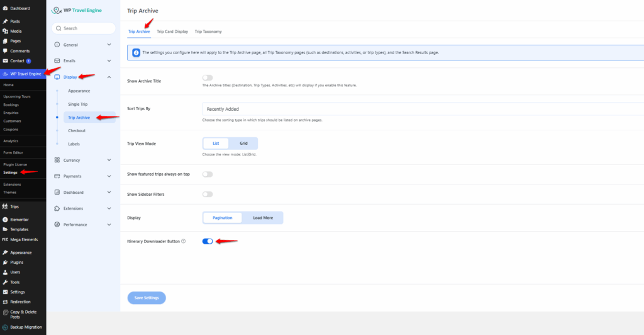Viewport: 644px width, 335px height.
Task: Select Grid trip view mode
Action: (x=243, y=144)
